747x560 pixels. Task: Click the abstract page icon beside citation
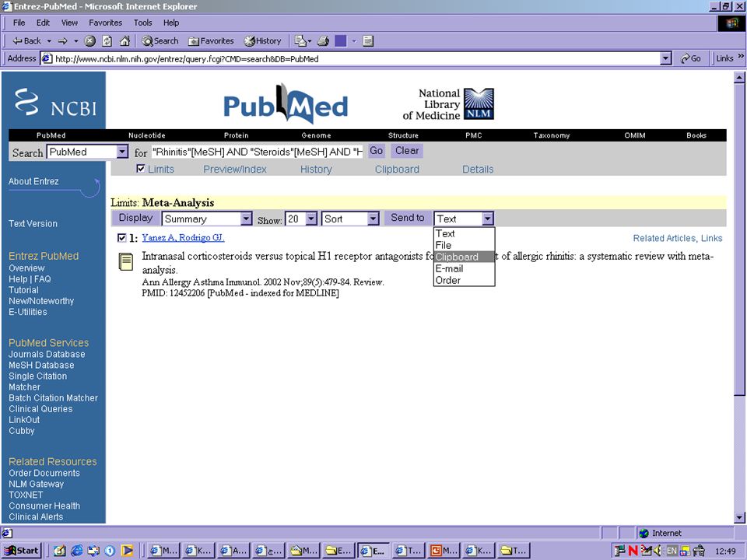pos(126,261)
